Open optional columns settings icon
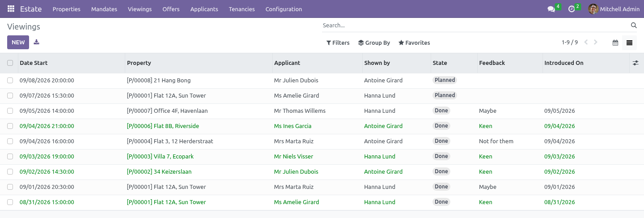Screen dimensions: 644x218 point(636,63)
